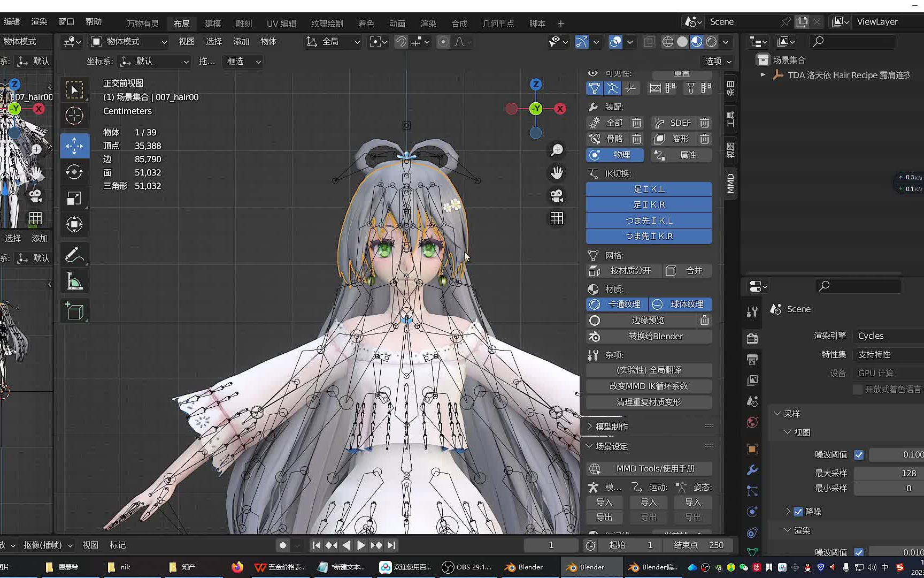This screenshot has width=924, height=578.
Task: Expand the TDA 洛天依 collection in the outliner
Action: pos(763,75)
